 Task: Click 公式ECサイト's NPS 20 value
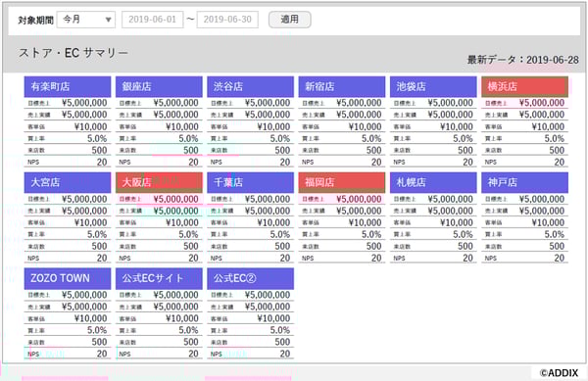pyautogui.click(x=193, y=354)
